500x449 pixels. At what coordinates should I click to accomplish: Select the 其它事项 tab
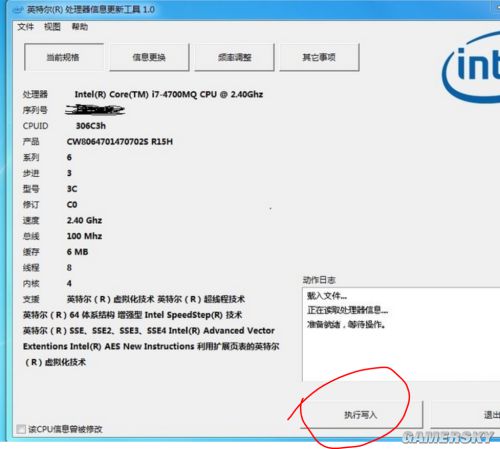pos(319,57)
